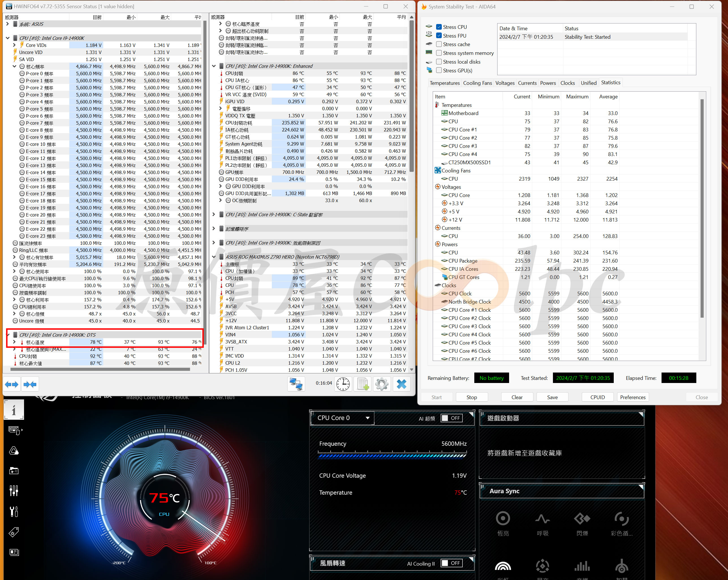Image resolution: width=728 pixels, height=580 pixels.
Task: Open HWiNFO remote network monitors icon
Action: coord(296,384)
